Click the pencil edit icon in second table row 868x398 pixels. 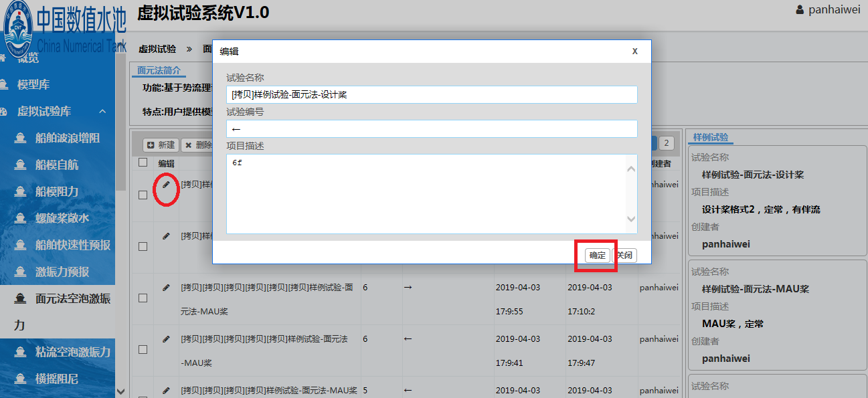click(x=166, y=235)
